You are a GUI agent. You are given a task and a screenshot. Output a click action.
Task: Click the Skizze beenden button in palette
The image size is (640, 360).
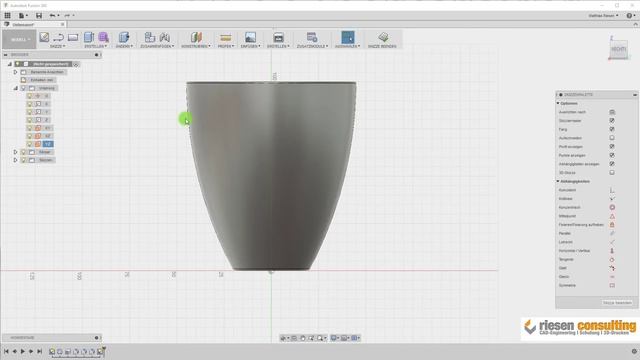click(617, 303)
